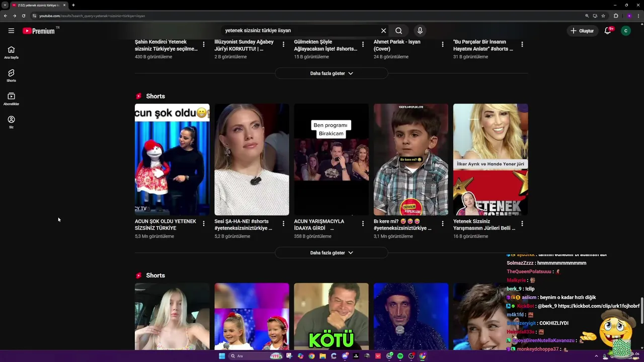The image size is (644, 362).
Task: Open Discord from the taskbar
Action: click(345, 356)
